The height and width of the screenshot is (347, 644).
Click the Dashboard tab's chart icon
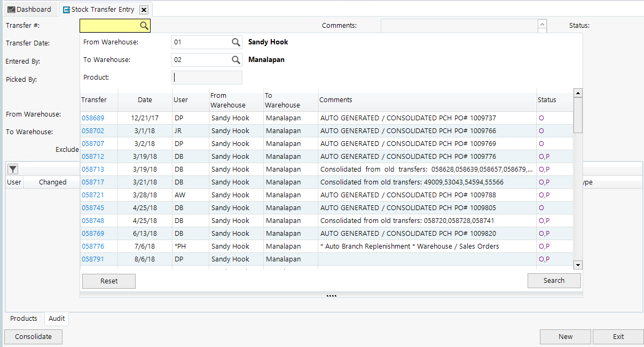[x=12, y=9]
